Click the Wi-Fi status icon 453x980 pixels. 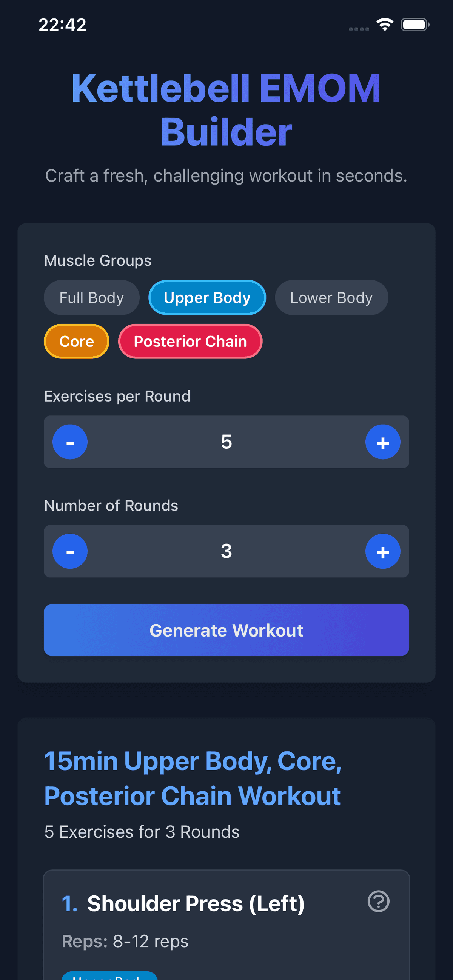384,25
